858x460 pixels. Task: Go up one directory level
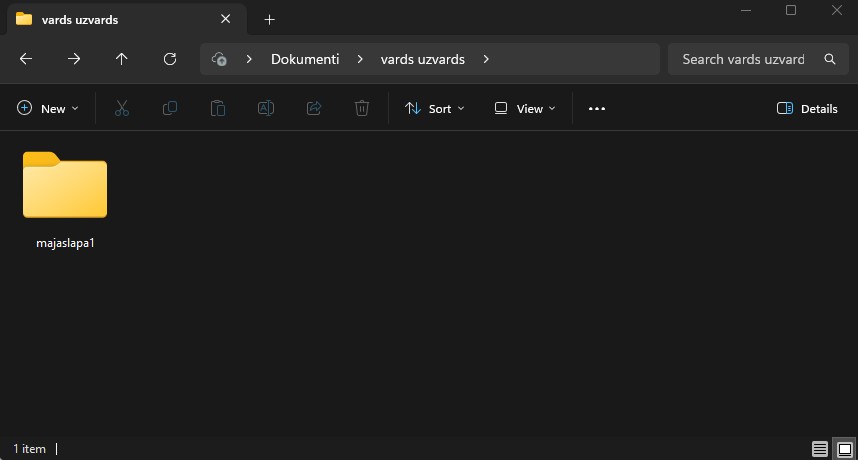pos(122,59)
